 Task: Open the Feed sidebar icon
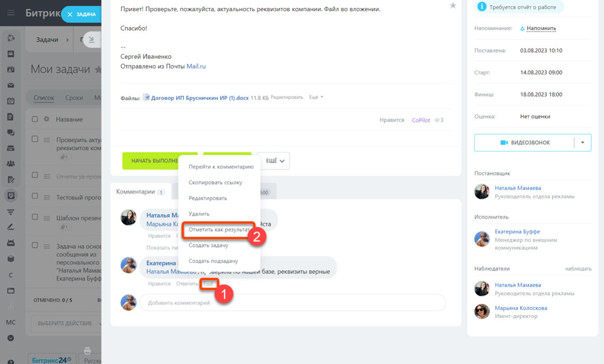[x=10, y=53]
